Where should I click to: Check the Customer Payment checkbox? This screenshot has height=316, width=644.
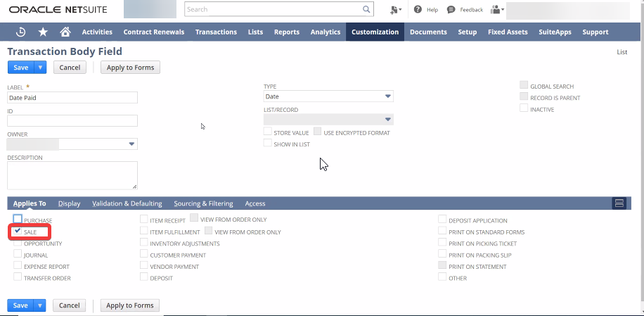click(143, 254)
